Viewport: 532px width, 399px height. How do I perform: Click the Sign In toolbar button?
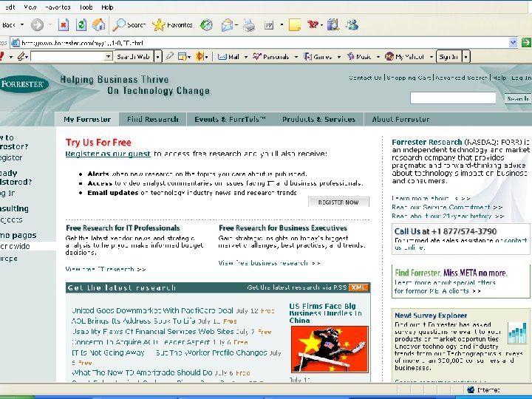[449, 57]
